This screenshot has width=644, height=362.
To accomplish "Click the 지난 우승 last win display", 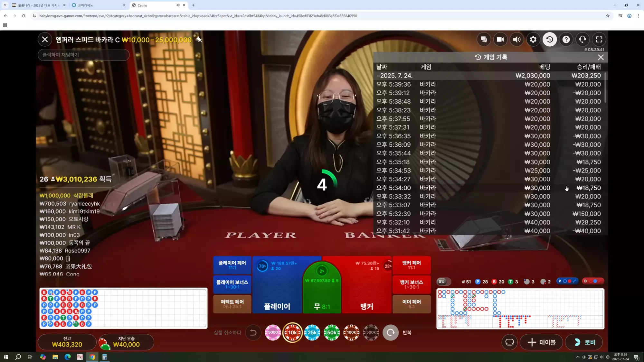I will point(126,342).
